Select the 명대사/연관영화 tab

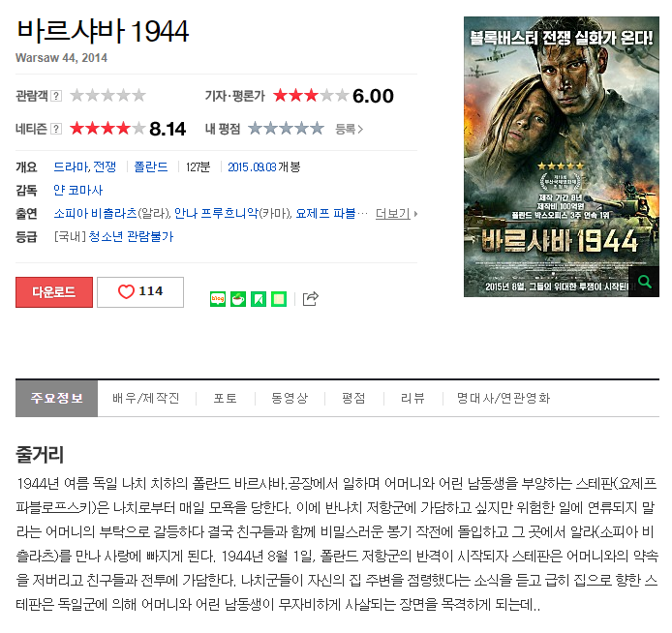click(504, 399)
